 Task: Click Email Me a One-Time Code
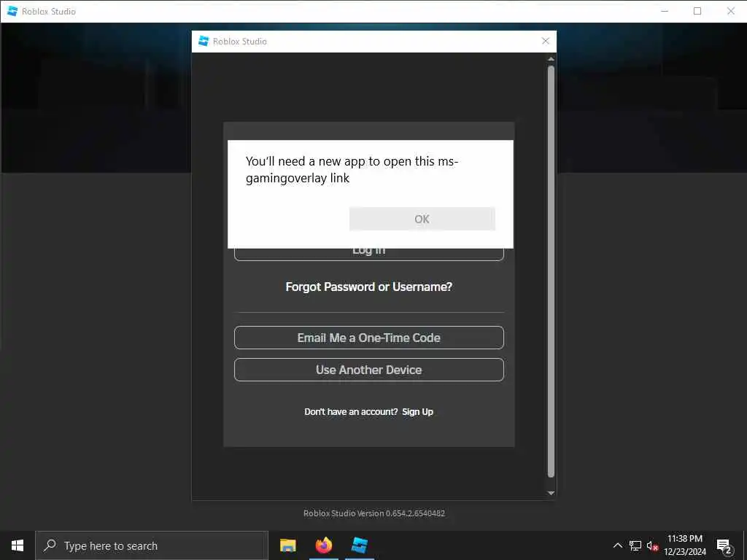coord(368,338)
